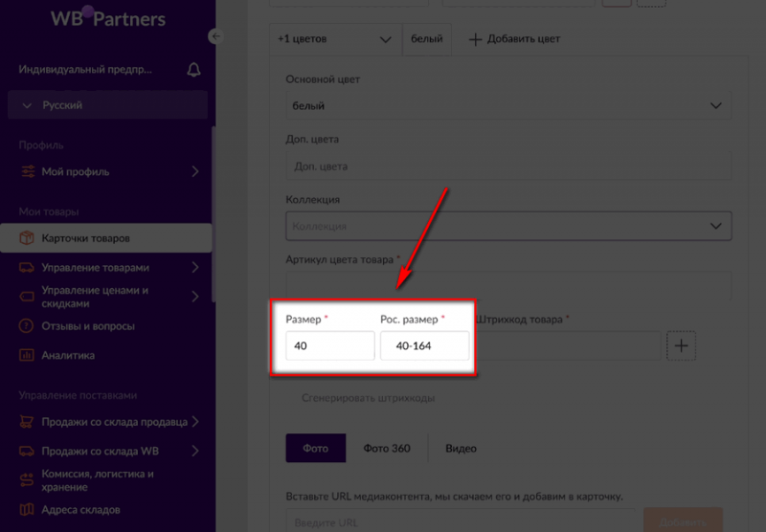
Task: Click the Добавить цвет button
Action: (x=513, y=39)
